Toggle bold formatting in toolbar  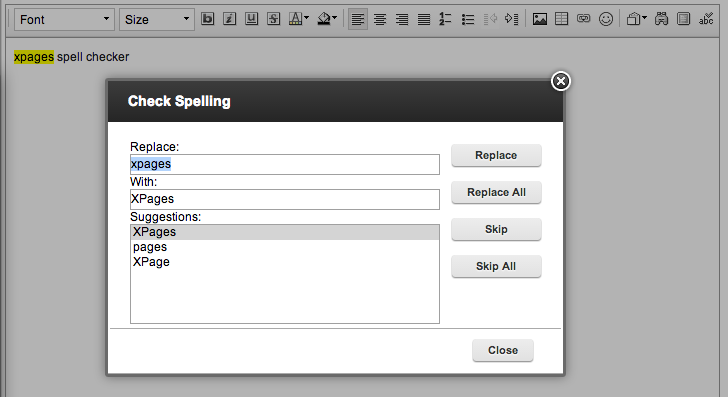tap(208, 19)
